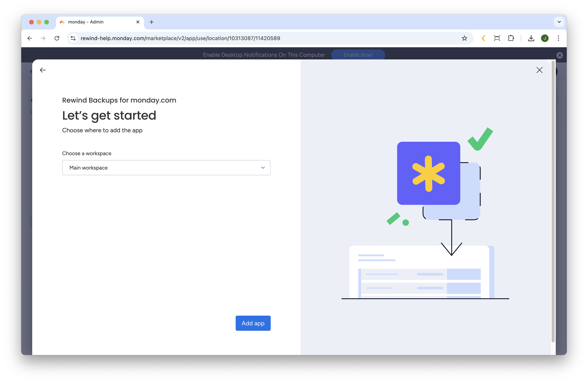Click "Choose where to add the app" text

coord(102,130)
